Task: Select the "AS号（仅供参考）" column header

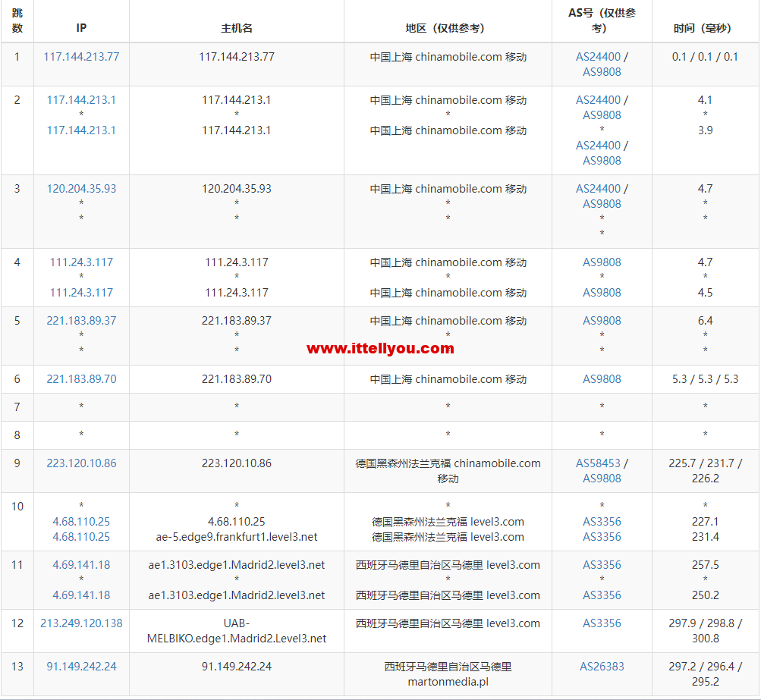Action: (602, 20)
